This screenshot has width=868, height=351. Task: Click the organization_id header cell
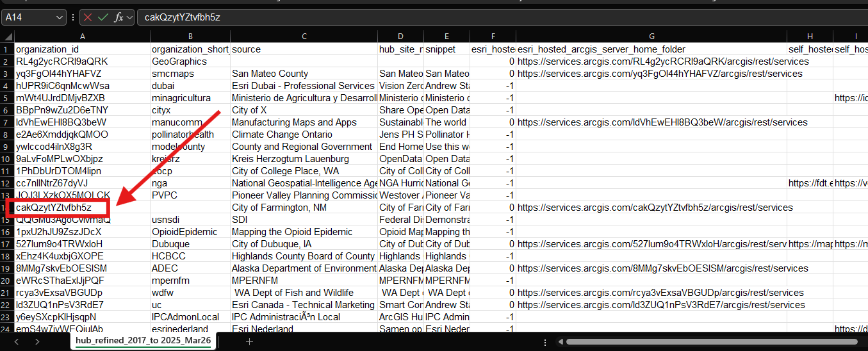82,49
